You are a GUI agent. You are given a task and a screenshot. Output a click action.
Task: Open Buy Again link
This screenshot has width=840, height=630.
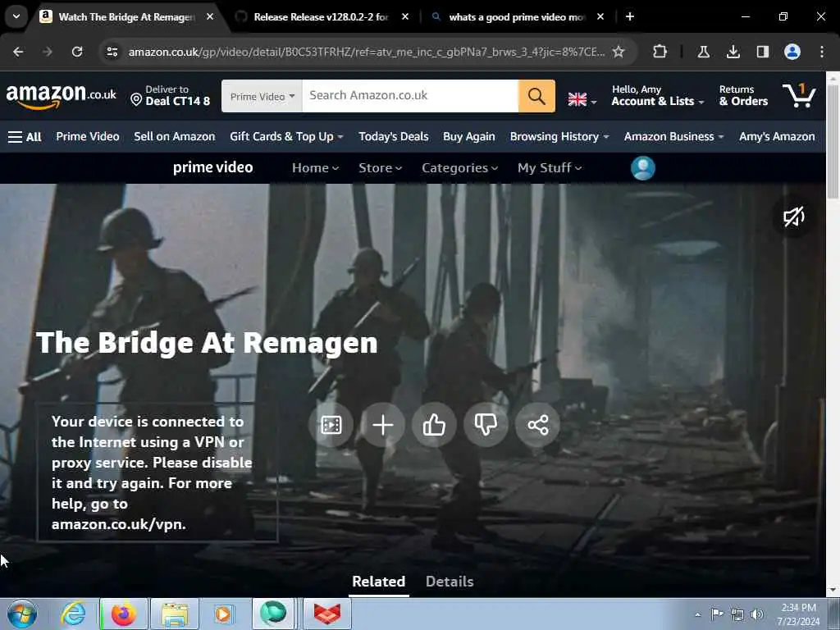click(x=468, y=137)
